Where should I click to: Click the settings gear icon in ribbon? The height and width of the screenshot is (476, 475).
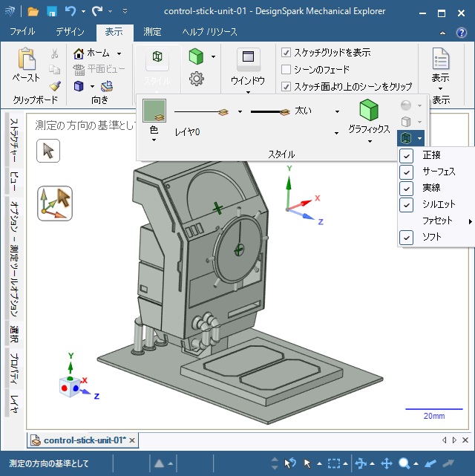pos(197,78)
